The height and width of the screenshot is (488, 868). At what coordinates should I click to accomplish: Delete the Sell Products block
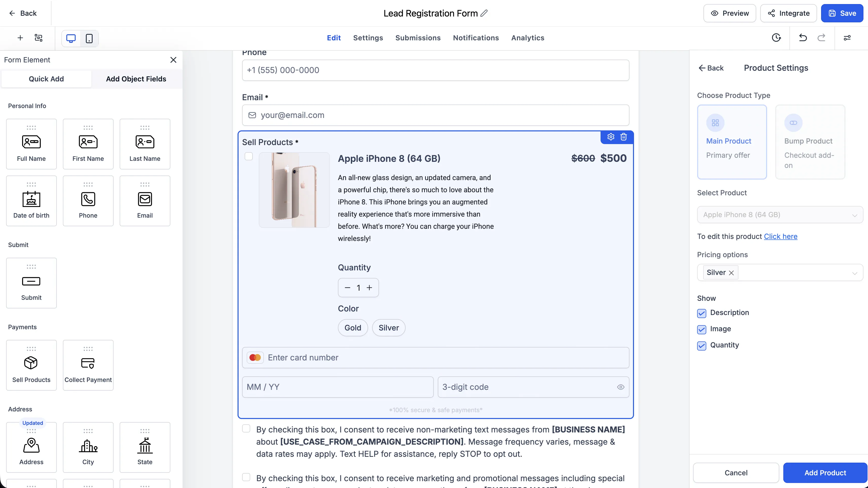[624, 137]
